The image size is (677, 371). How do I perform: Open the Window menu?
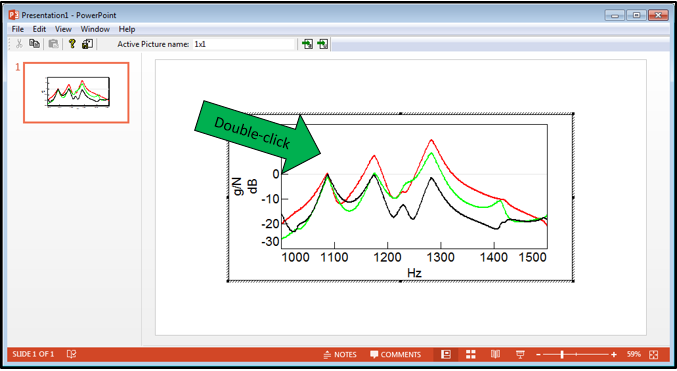click(95, 29)
